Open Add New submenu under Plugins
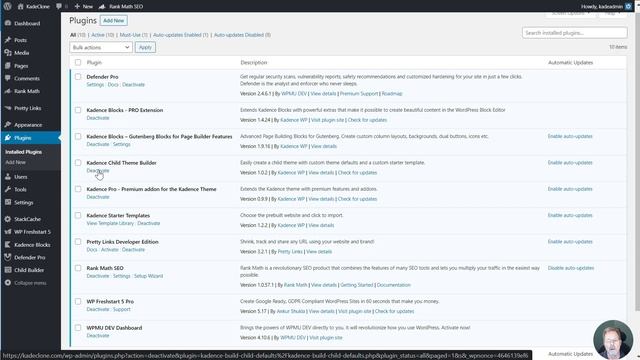The image size is (640, 360). pos(16,162)
